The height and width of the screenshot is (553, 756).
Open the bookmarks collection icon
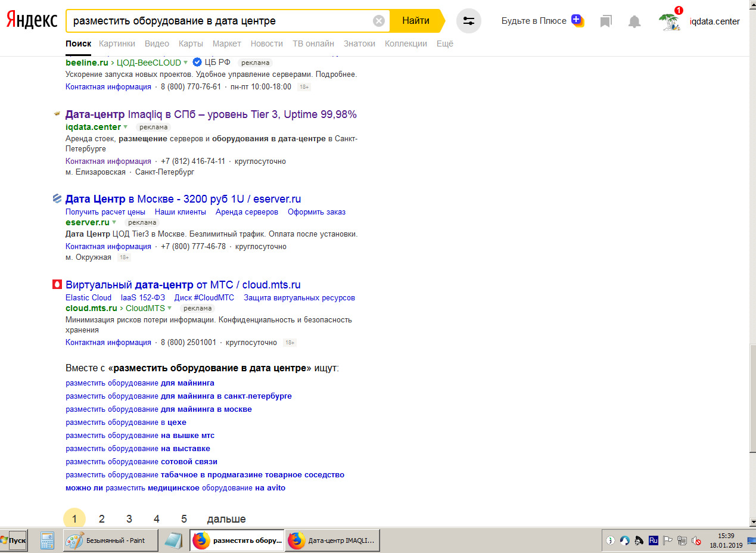[x=606, y=21]
